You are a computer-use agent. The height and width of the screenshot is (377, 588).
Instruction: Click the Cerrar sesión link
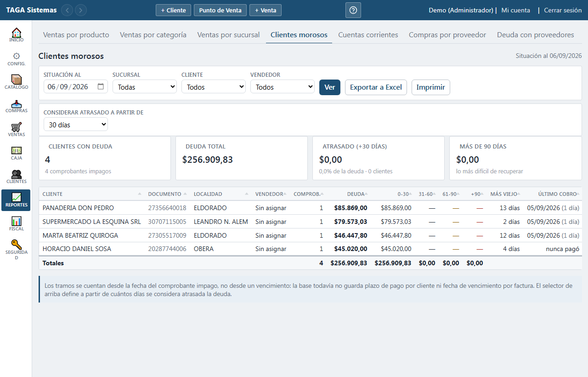pyautogui.click(x=563, y=10)
